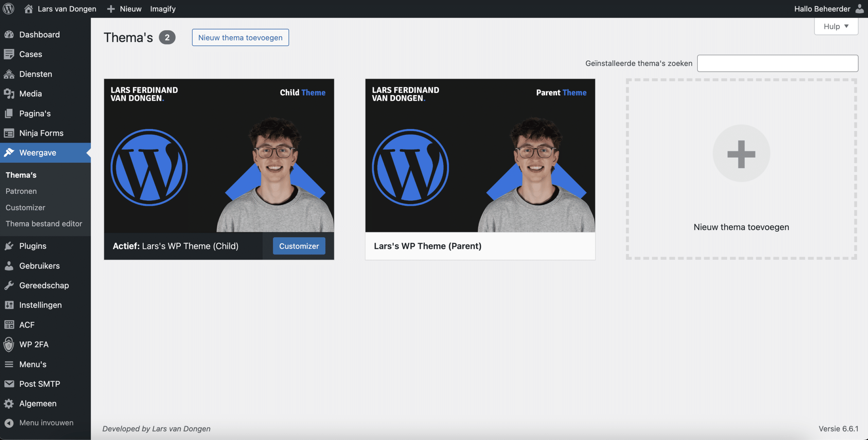The width and height of the screenshot is (868, 440).
Task: Click the Menu's hamburger icon
Action: click(9, 364)
